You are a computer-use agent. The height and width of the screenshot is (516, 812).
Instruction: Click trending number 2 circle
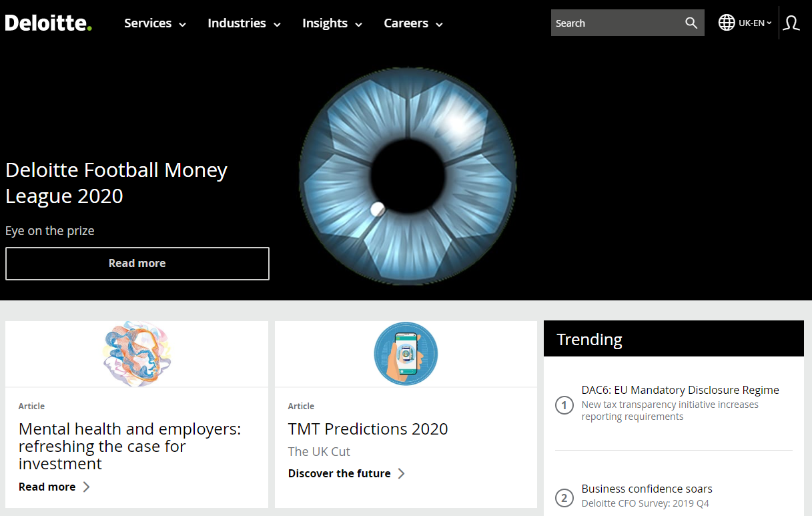pos(564,498)
